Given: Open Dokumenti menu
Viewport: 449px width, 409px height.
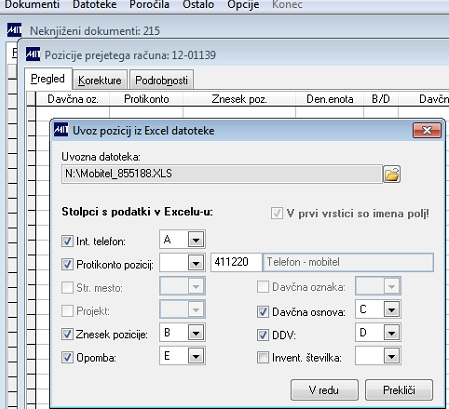Looking at the screenshot, I should [x=32, y=5].
